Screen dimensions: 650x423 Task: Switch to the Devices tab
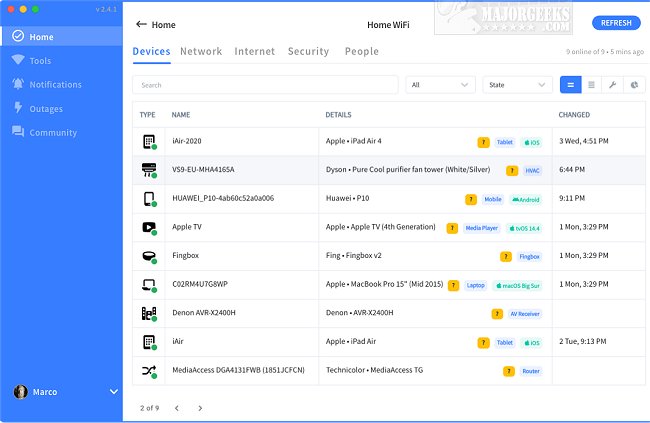tap(151, 51)
